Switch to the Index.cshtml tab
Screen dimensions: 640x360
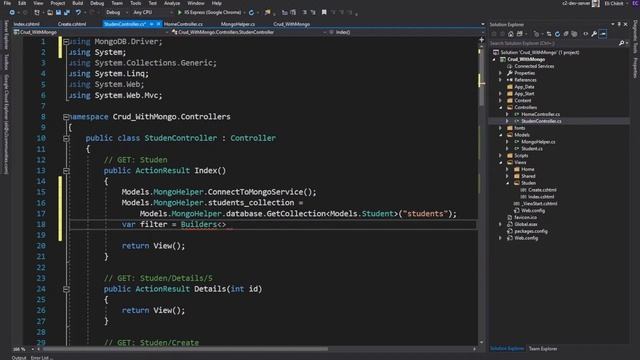27,24
